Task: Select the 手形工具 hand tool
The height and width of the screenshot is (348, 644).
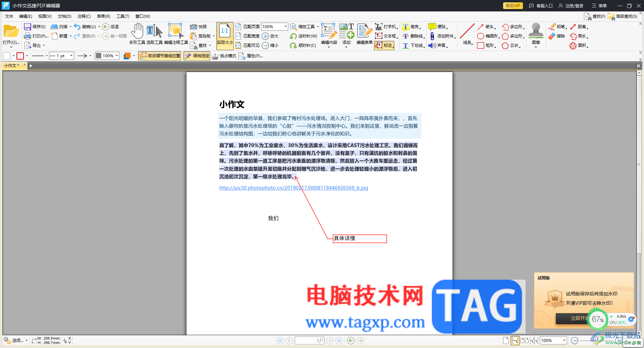Action: [x=137, y=34]
